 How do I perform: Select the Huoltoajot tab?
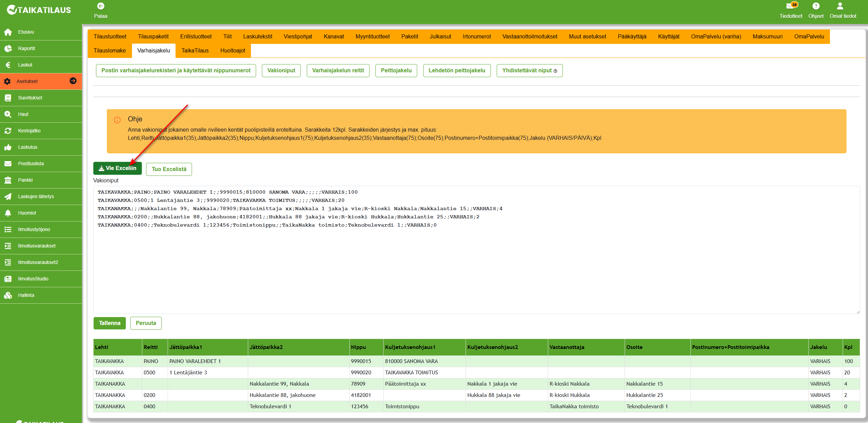click(232, 51)
